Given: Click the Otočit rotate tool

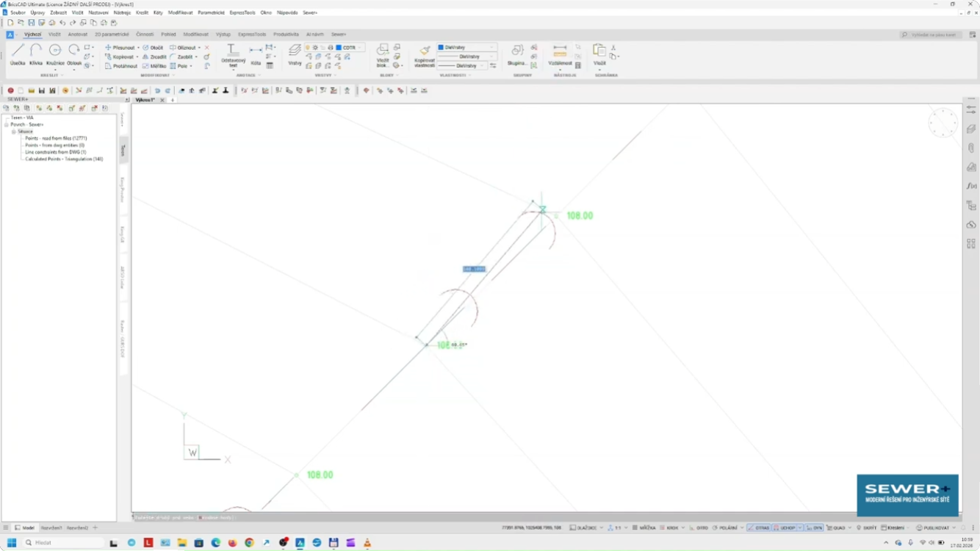Looking at the screenshot, I should 153,48.
